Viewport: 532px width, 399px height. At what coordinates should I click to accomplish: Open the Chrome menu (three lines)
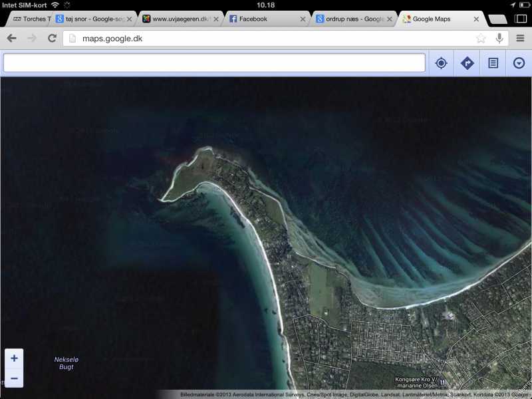[521, 39]
